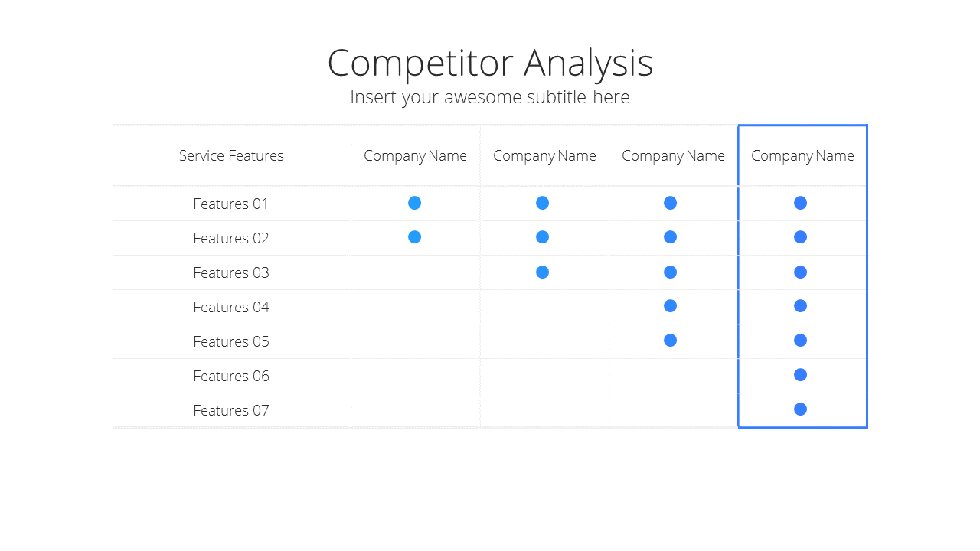Select second company's Features 03 dot
This screenshot has height=551, width=980.
[542, 272]
